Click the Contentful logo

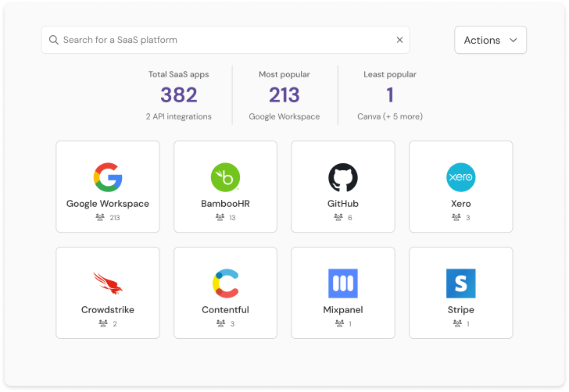(x=225, y=283)
